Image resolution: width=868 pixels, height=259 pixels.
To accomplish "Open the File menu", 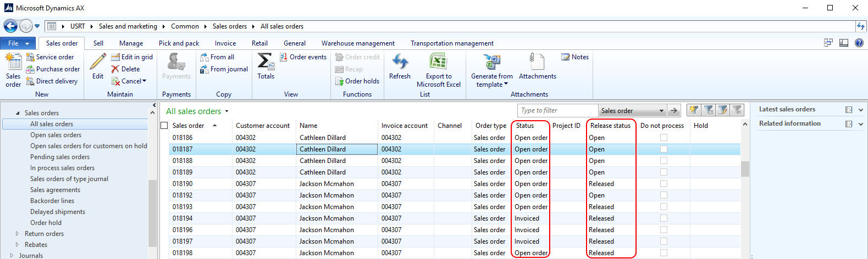I will (18, 43).
